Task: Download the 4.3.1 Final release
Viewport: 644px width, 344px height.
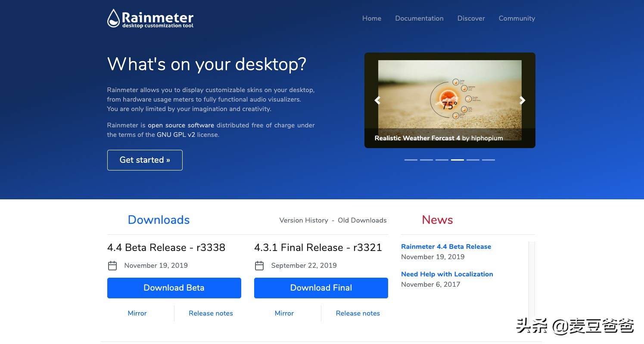Action: click(321, 288)
